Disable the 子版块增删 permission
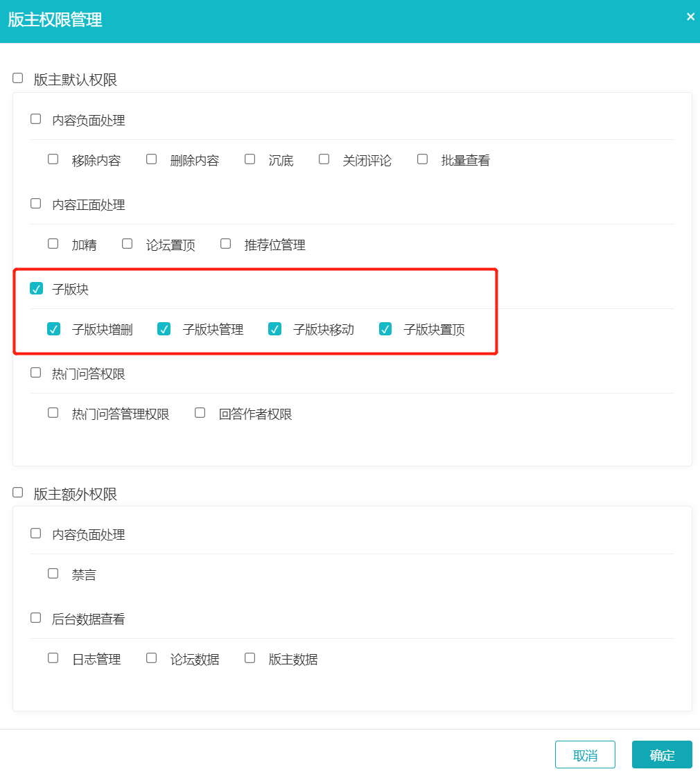This screenshot has width=700, height=776. [x=54, y=329]
